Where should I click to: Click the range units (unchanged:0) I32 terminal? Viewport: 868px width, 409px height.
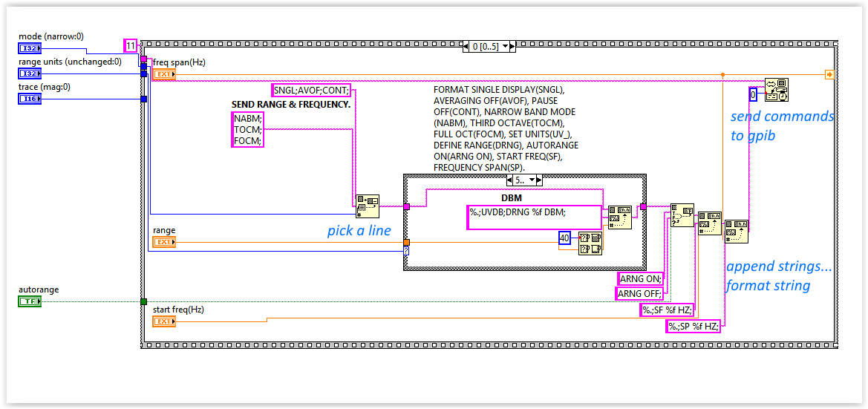pyautogui.click(x=30, y=73)
